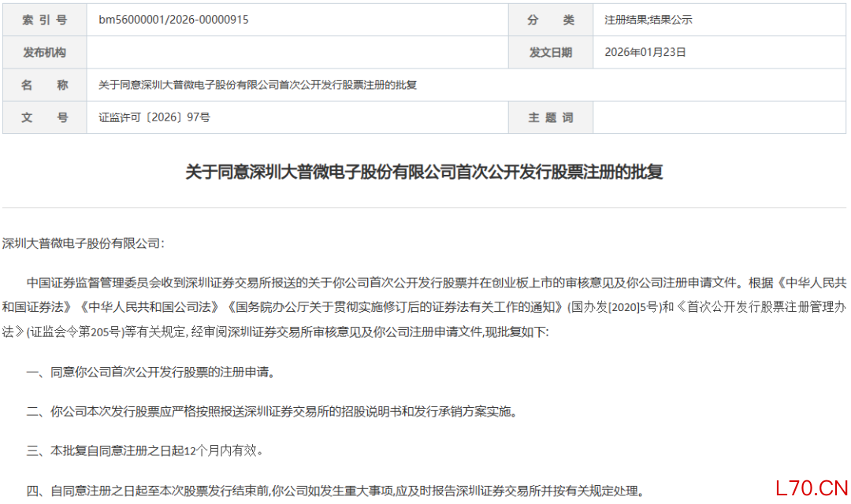Click the empty 发布机构 value cell
Viewport: 851px width, 504px height.
click(x=297, y=53)
